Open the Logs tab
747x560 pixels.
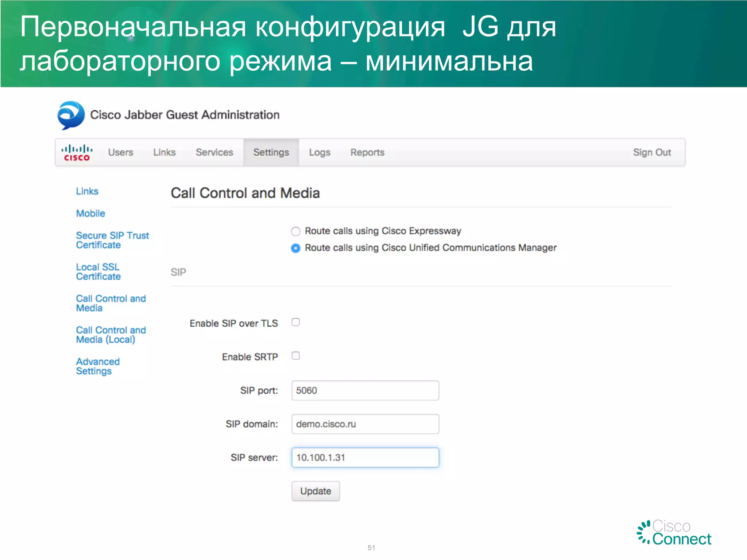(x=320, y=152)
